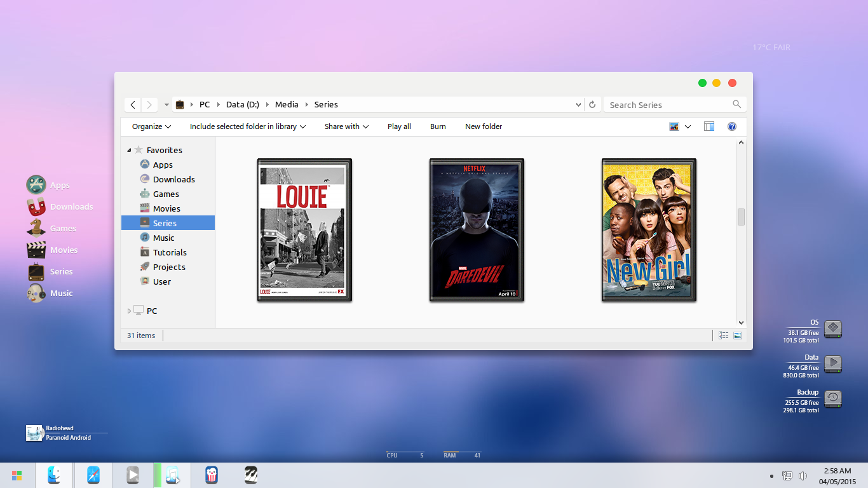Viewport: 868px width, 488px height.
Task: Open the striped black taskbar icon
Action: 251,475
